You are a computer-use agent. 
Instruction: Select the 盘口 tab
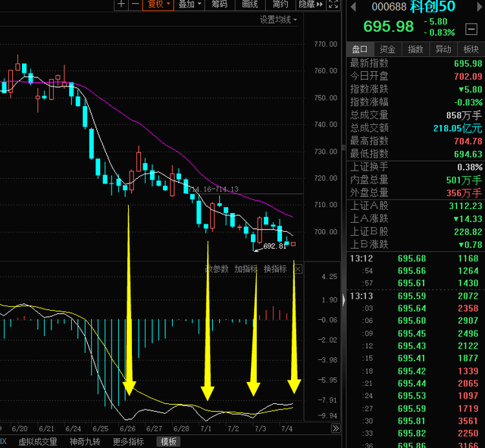click(360, 49)
